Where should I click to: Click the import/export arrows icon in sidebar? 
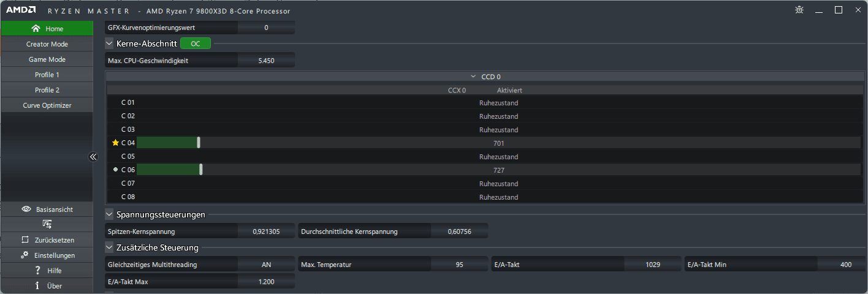pos(47,225)
